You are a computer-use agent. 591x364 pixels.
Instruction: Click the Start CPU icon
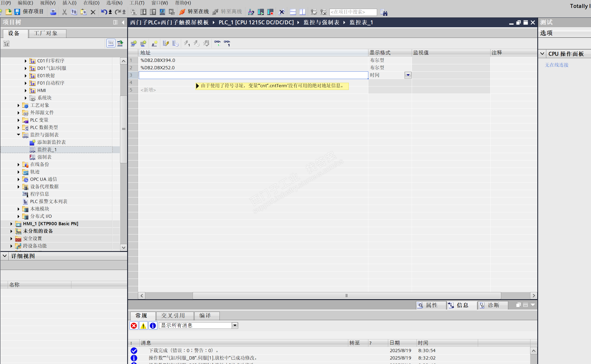[x=261, y=12]
